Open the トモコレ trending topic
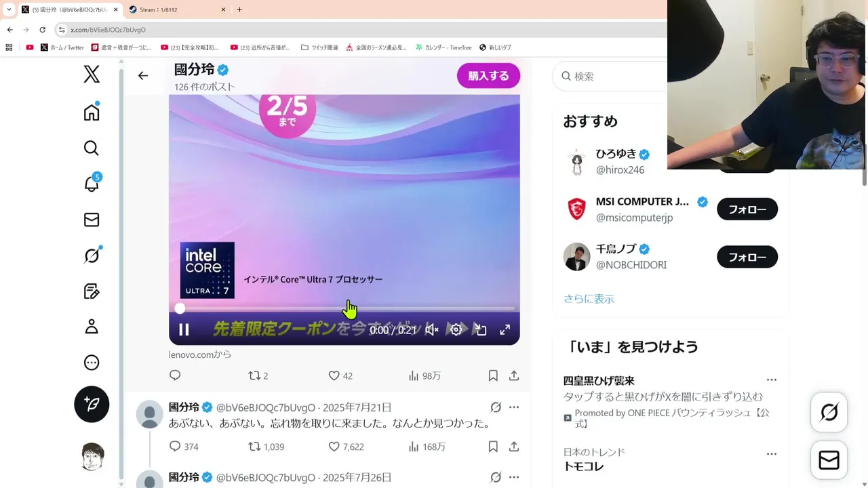The height and width of the screenshot is (488, 868). tap(584, 466)
